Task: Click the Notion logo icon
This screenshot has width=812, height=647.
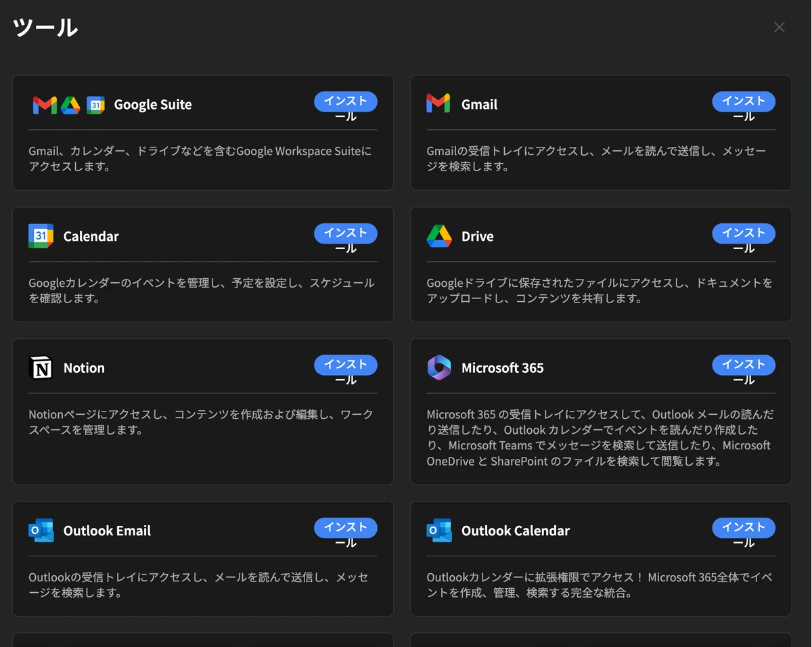Action: (41, 367)
